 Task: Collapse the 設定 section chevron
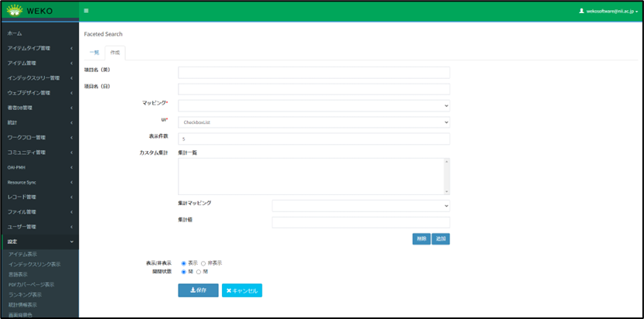[x=71, y=242]
